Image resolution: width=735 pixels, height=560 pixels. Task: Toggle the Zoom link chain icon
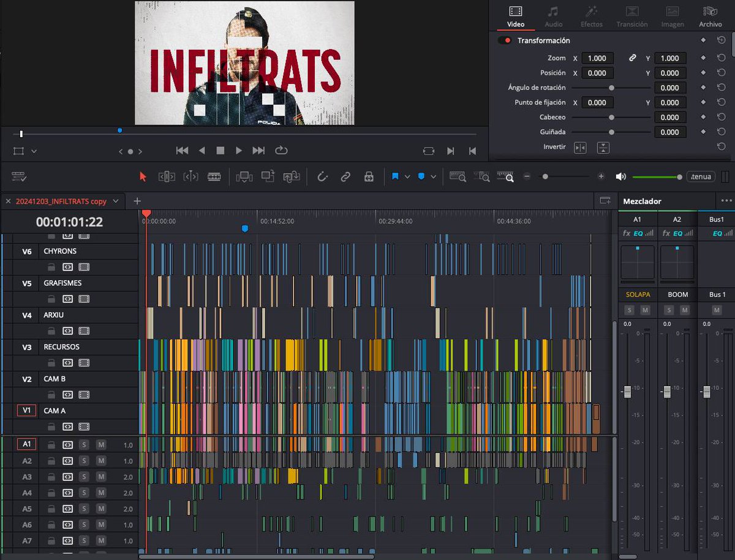point(633,58)
